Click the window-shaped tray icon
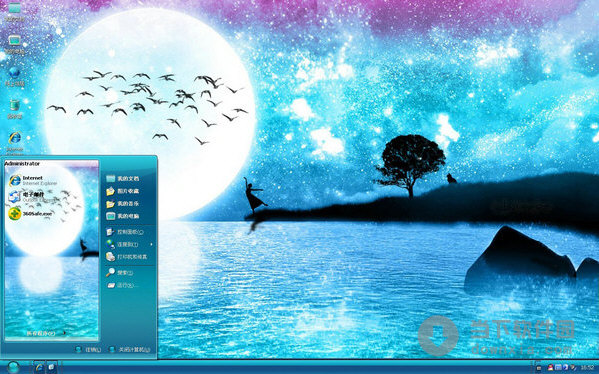Viewport: 599px width, 374px height. pos(558,368)
